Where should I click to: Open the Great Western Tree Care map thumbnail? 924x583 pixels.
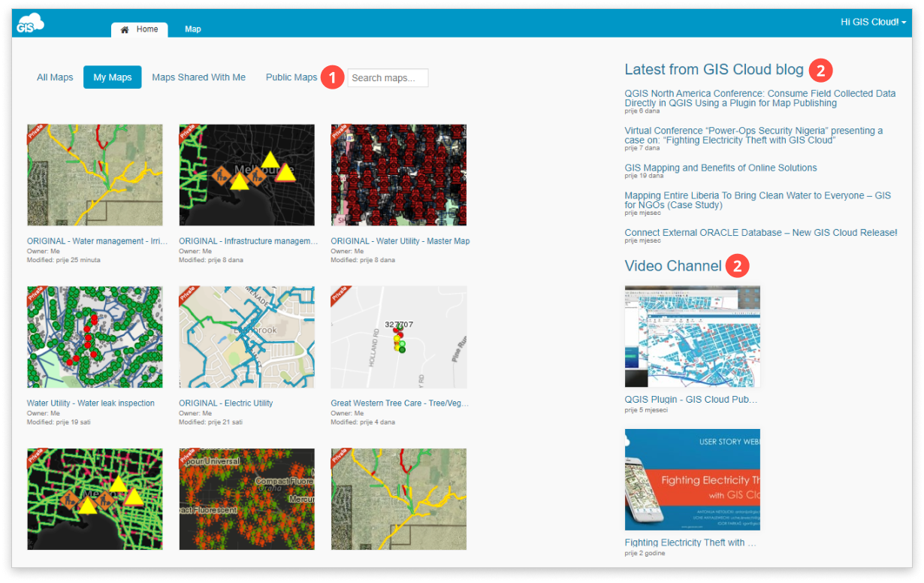[398, 337]
